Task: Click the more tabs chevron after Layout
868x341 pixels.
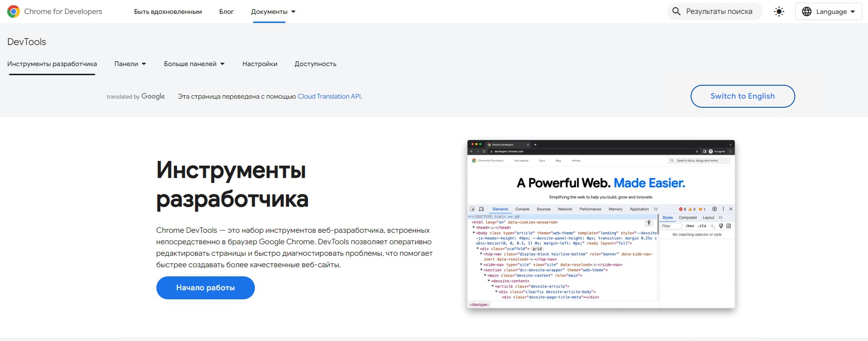Action: (721, 217)
